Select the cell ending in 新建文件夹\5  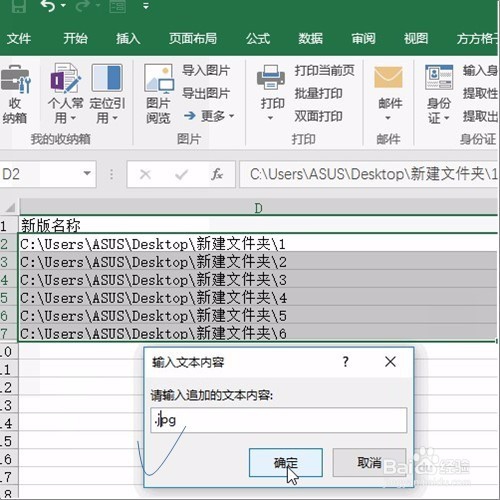pos(258,315)
